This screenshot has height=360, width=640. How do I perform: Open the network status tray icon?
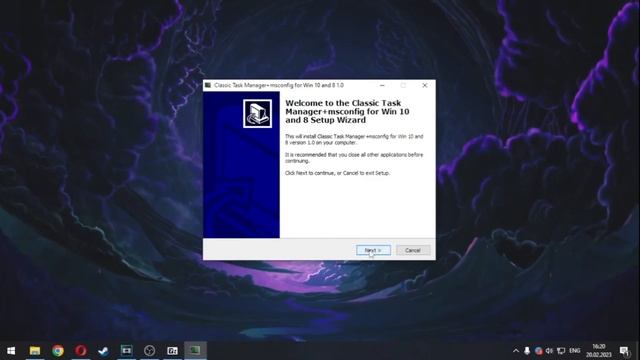pos(561,351)
